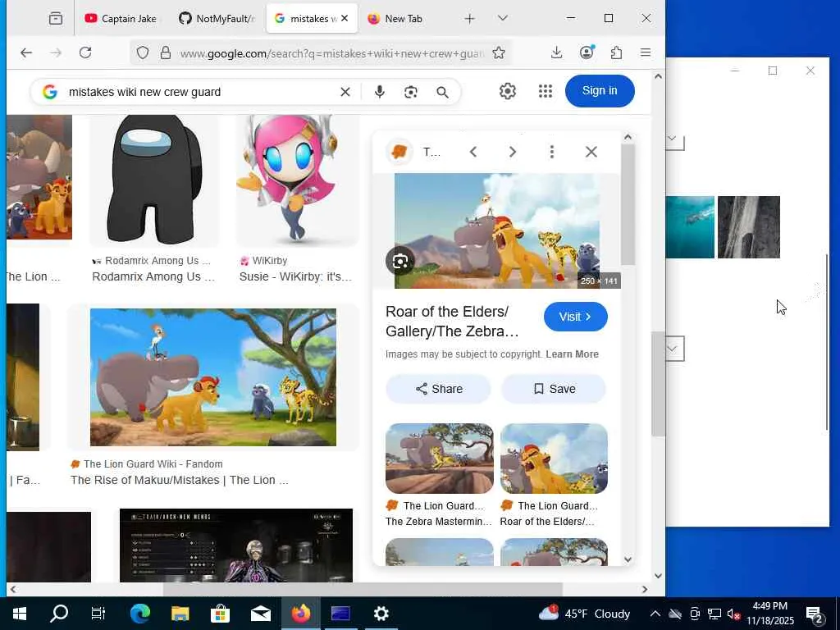Open the second related thumbnail, Roar of the Elders
Image resolution: width=840 pixels, height=630 pixels.
point(554,459)
